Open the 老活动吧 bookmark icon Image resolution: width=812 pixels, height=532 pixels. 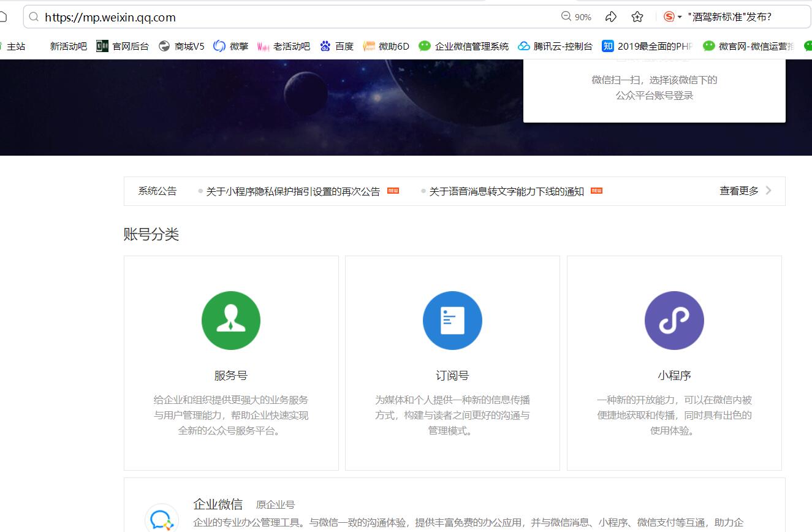263,46
